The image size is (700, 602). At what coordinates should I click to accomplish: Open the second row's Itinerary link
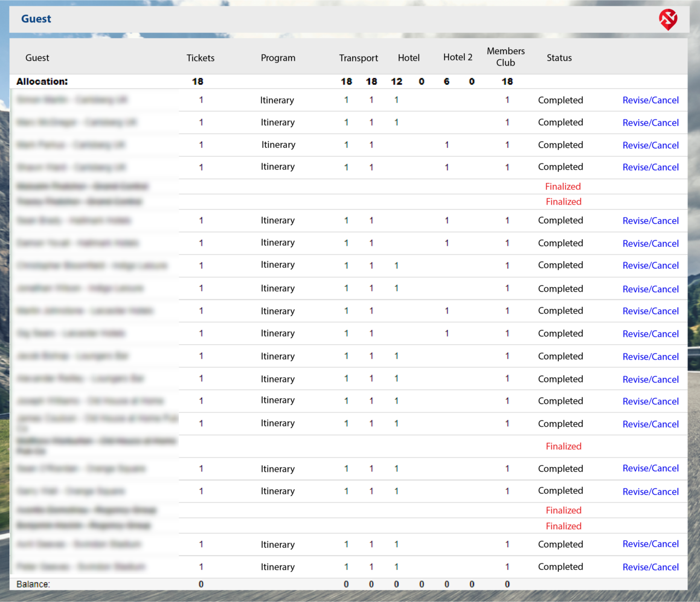coord(277,123)
